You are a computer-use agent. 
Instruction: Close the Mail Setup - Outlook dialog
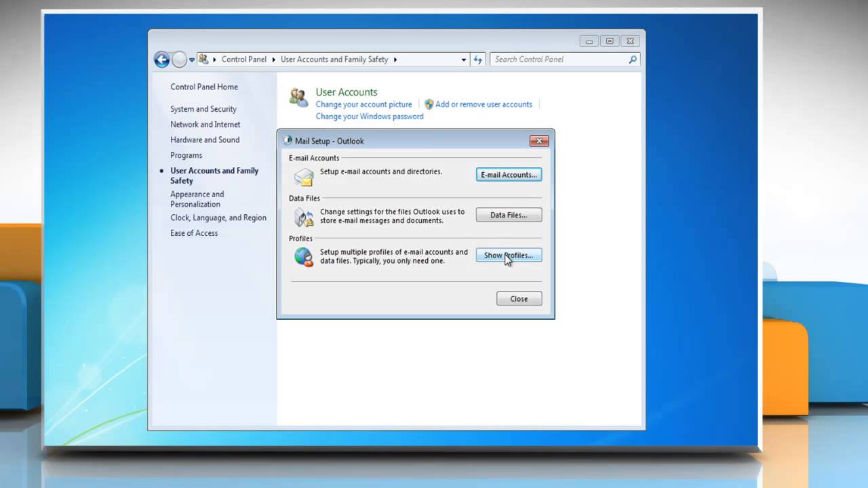click(x=539, y=141)
